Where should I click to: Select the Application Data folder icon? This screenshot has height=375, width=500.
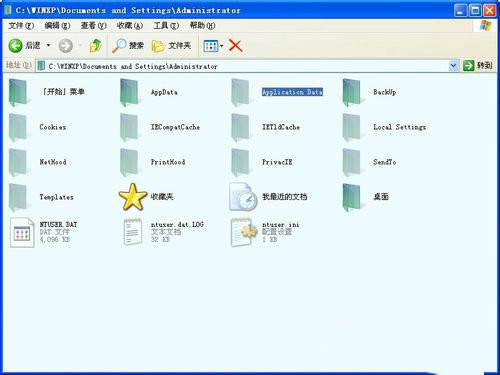click(x=241, y=92)
